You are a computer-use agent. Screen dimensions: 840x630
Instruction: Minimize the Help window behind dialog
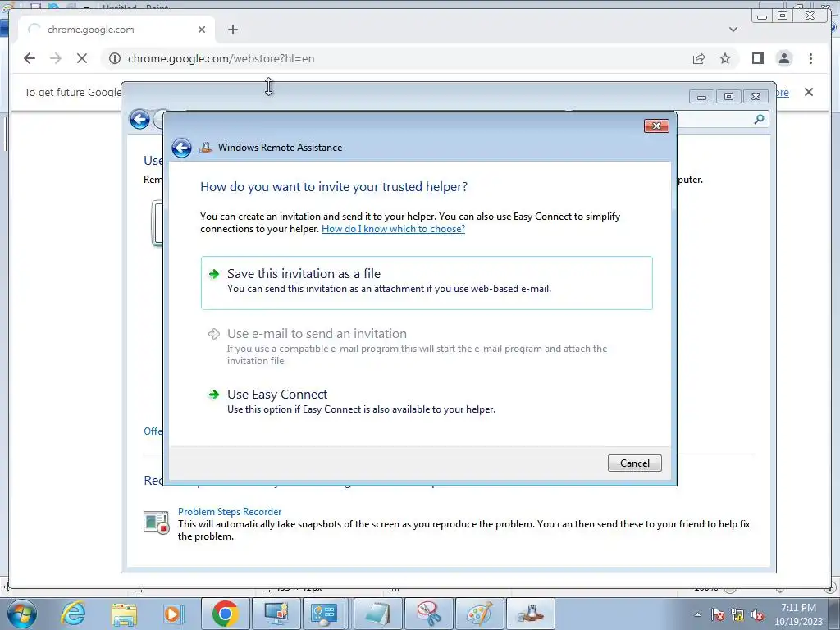(x=701, y=97)
